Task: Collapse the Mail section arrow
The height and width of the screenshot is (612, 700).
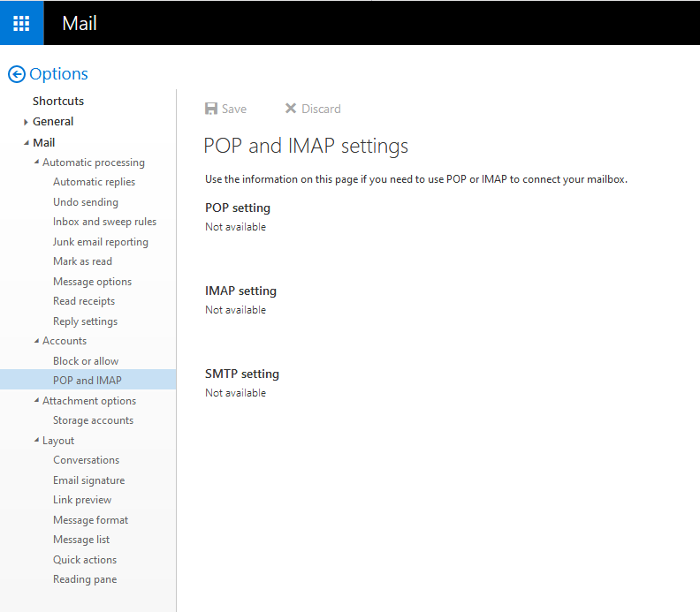Action: pyautogui.click(x=27, y=142)
